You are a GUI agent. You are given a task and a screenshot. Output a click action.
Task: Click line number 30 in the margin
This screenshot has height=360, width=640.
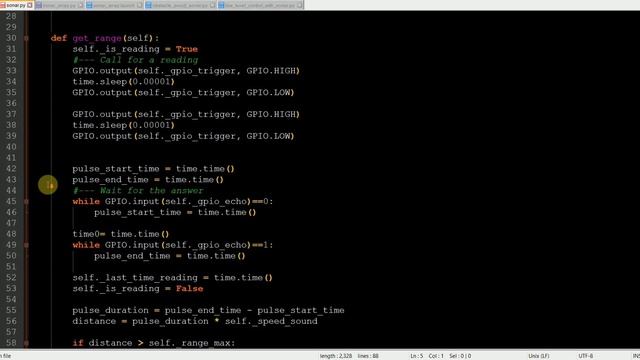pos(11,38)
